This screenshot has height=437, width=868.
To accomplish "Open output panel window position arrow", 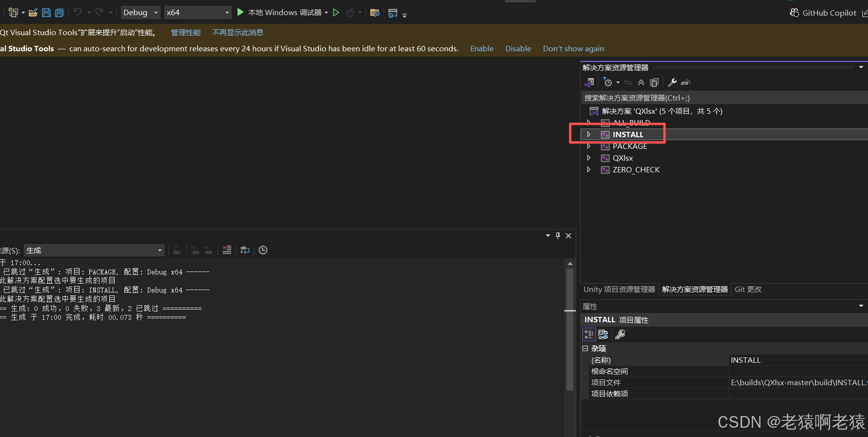I will 548,235.
